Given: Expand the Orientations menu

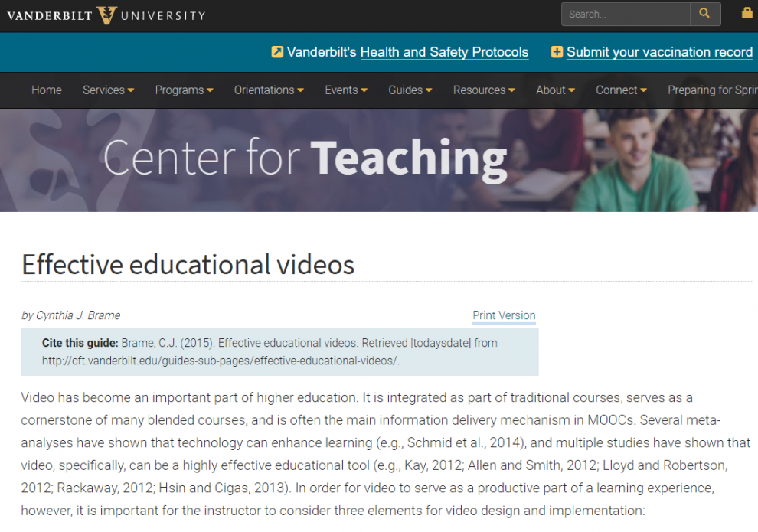Looking at the screenshot, I should [x=269, y=90].
